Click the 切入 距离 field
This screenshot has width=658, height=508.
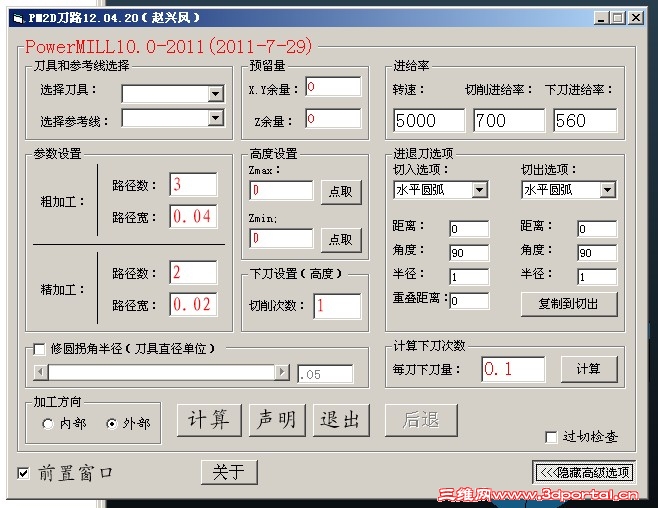469,229
